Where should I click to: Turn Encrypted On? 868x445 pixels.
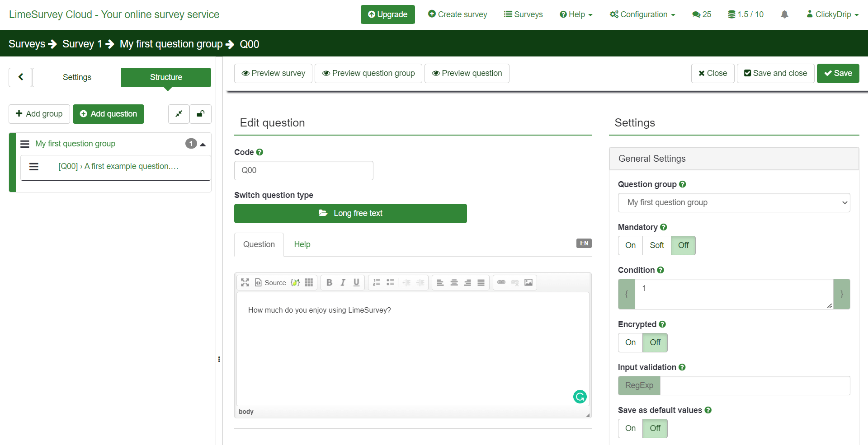[630, 342]
